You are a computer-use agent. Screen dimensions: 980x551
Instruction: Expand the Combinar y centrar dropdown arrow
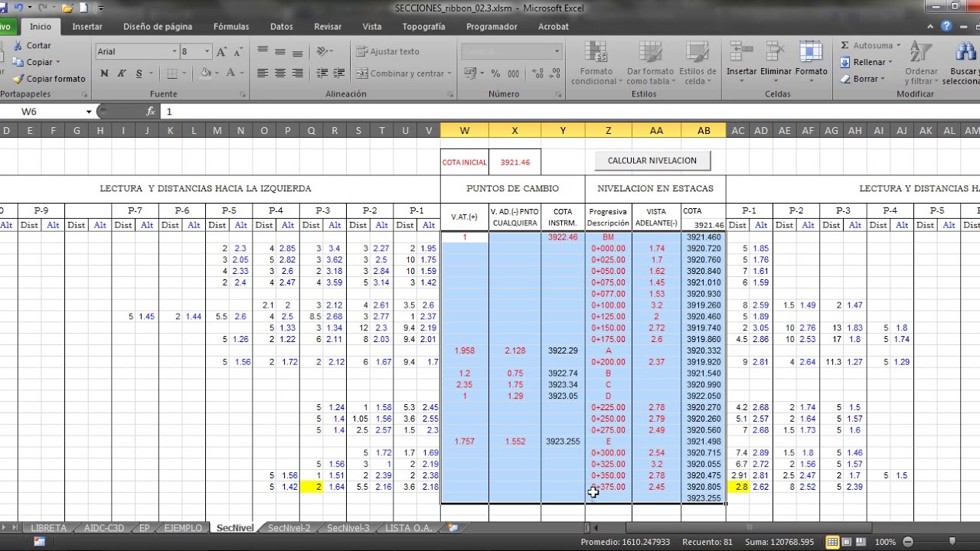(x=449, y=73)
